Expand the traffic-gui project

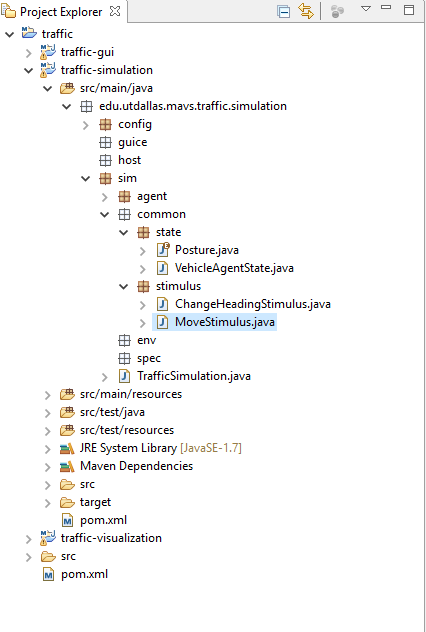click(28, 52)
